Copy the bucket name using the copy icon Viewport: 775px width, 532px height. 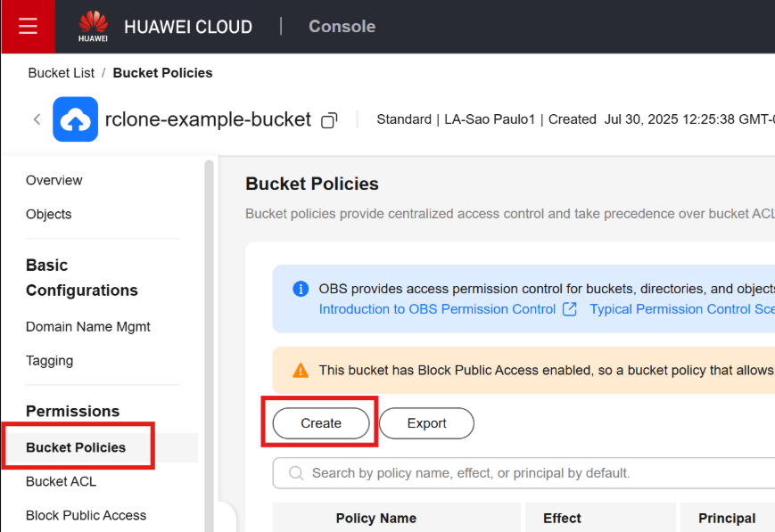coord(328,119)
